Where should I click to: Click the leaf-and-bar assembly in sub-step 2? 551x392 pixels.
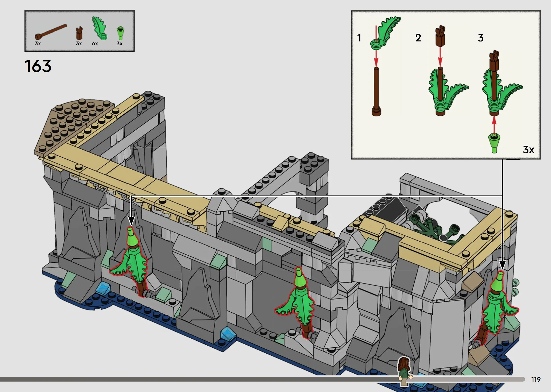(x=448, y=91)
